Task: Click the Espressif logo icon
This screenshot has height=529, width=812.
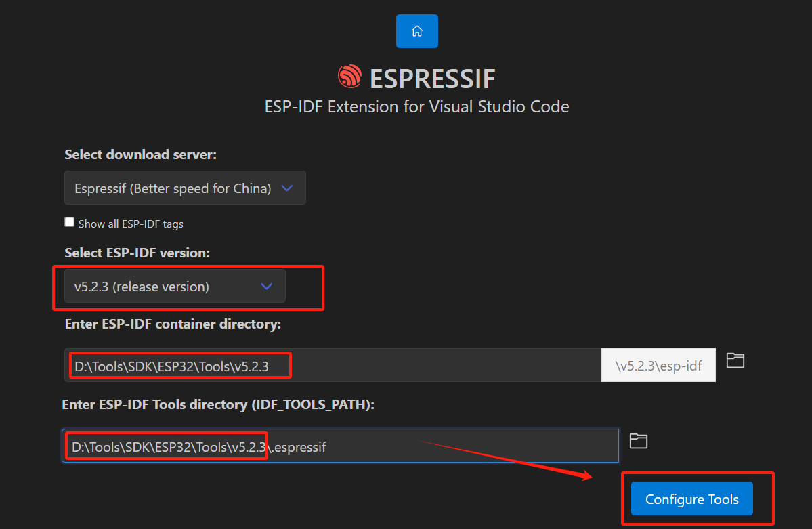Action: [x=350, y=77]
